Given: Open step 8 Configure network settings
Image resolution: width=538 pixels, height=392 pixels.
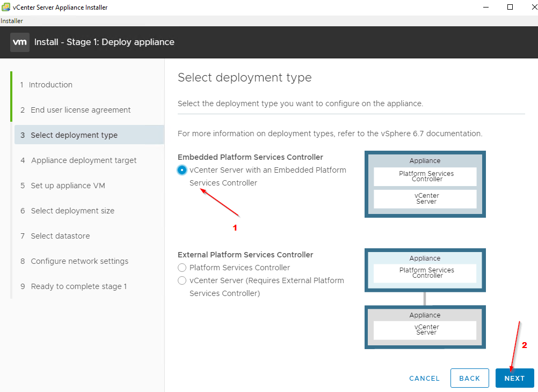Looking at the screenshot, I should (75, 261).
